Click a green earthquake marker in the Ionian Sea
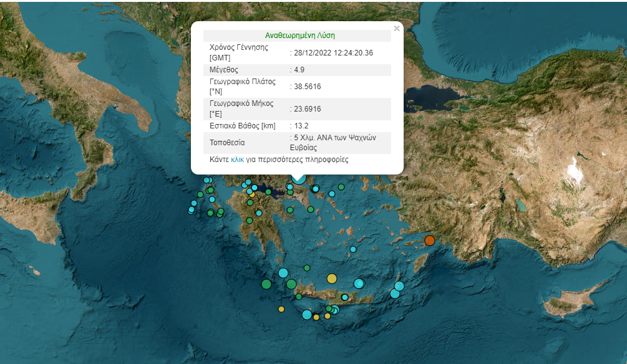 200,194
